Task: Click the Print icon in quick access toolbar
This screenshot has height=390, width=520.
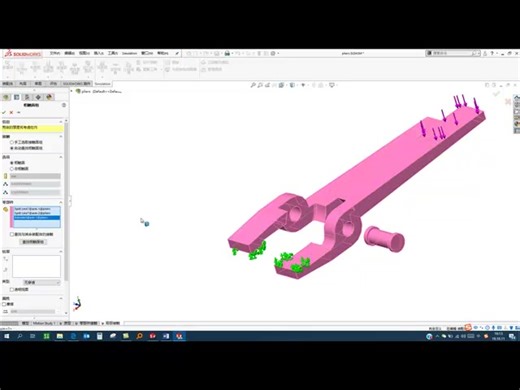Action: pyautogui.click(x=227, y=53)
